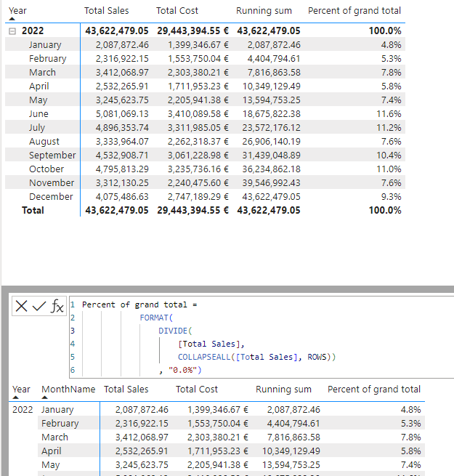Click the Running sum header in lower table
The image size is (454, 476).
coord(283,390)
